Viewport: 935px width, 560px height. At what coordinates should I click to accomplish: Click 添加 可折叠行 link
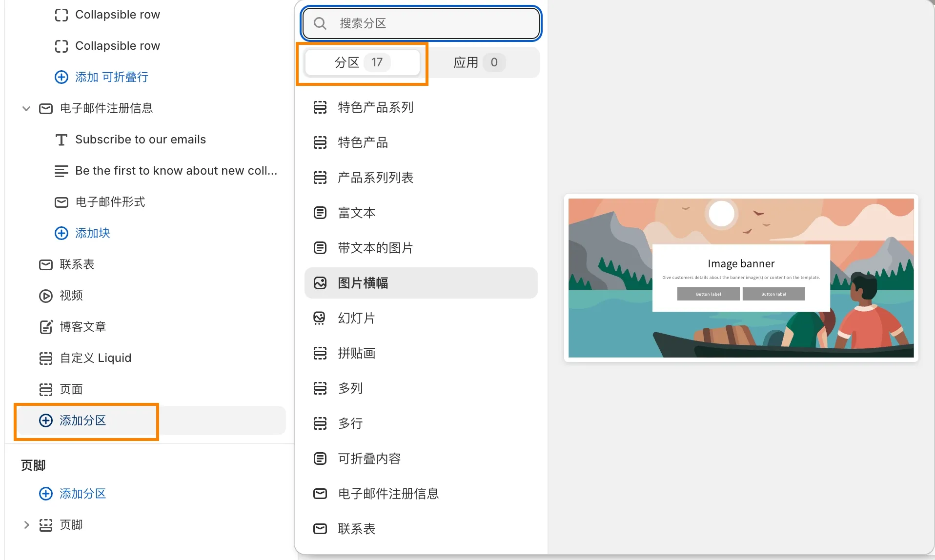[111, 77]
